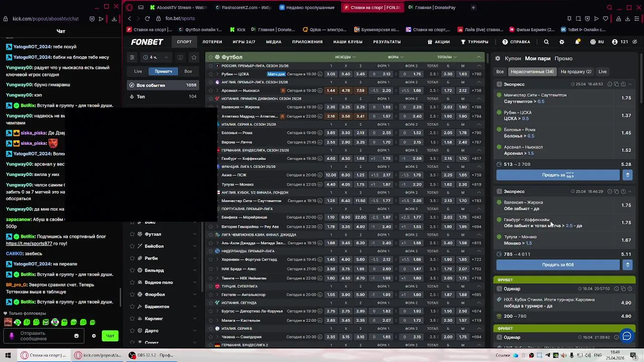The image size is (644, 362).
Task: Click the green Чат send button
Action: click(110, 336)
